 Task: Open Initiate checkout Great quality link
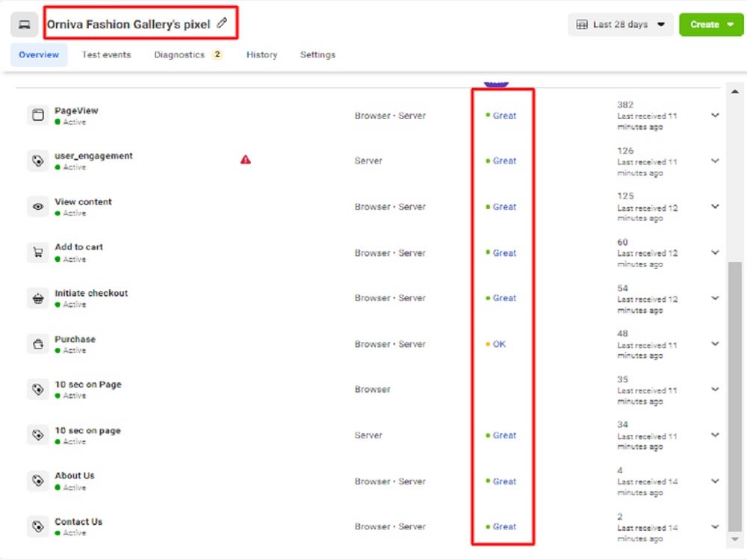[504, 298]
